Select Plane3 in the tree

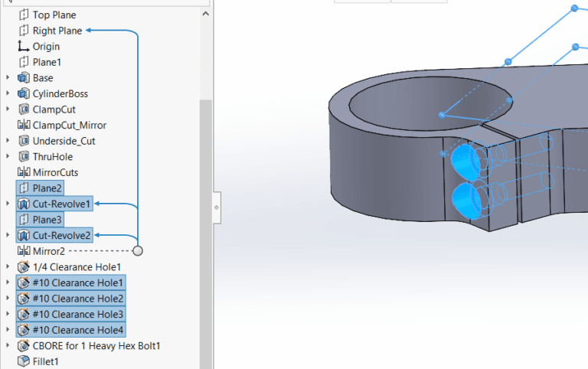(x=47, y=220)
